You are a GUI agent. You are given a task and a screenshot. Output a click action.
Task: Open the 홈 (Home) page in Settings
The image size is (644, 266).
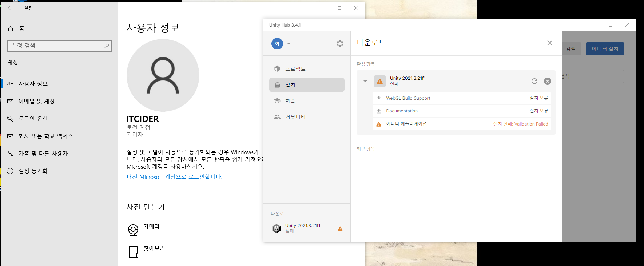[x=59, y=28]
